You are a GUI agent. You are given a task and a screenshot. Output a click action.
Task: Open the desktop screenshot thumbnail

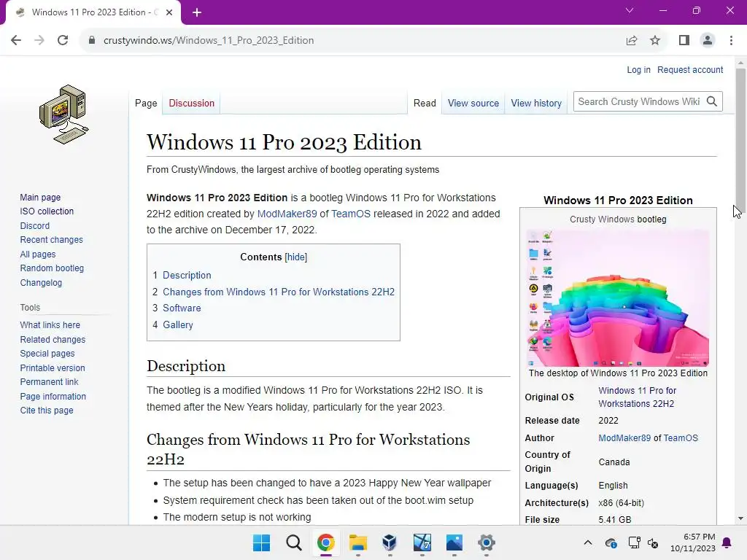[x=618, y=298]
